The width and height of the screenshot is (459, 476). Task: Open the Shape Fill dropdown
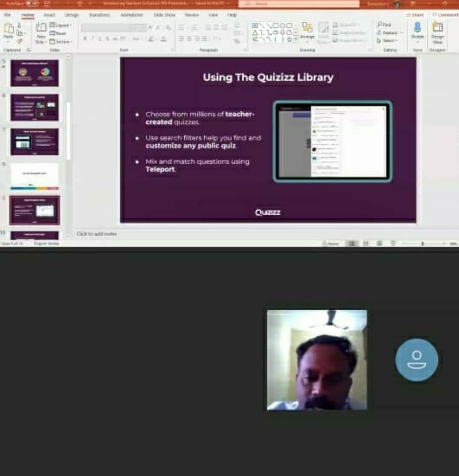346,25
